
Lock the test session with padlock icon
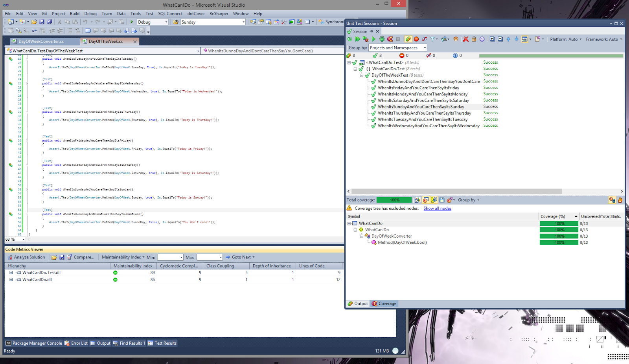(474, 39)
